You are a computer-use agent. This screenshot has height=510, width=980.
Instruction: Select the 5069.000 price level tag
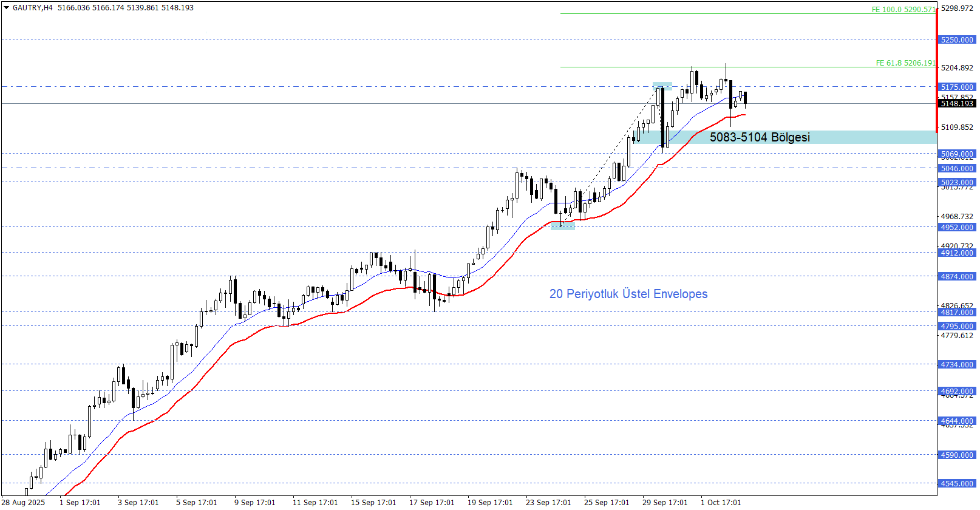click(x=957, y=154)
